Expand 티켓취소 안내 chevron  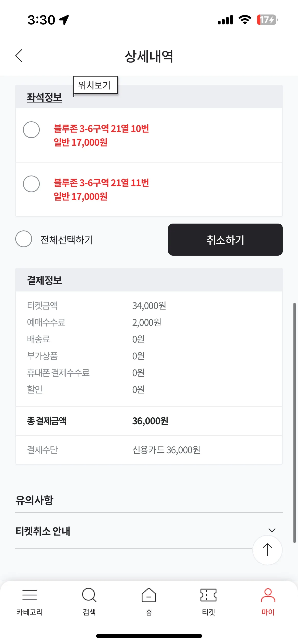pos(272,530)
